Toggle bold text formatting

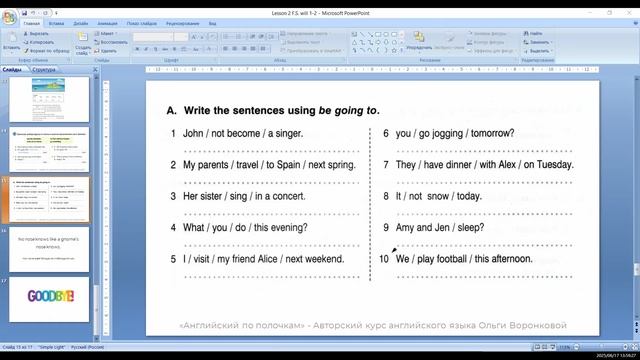[137, 49]
